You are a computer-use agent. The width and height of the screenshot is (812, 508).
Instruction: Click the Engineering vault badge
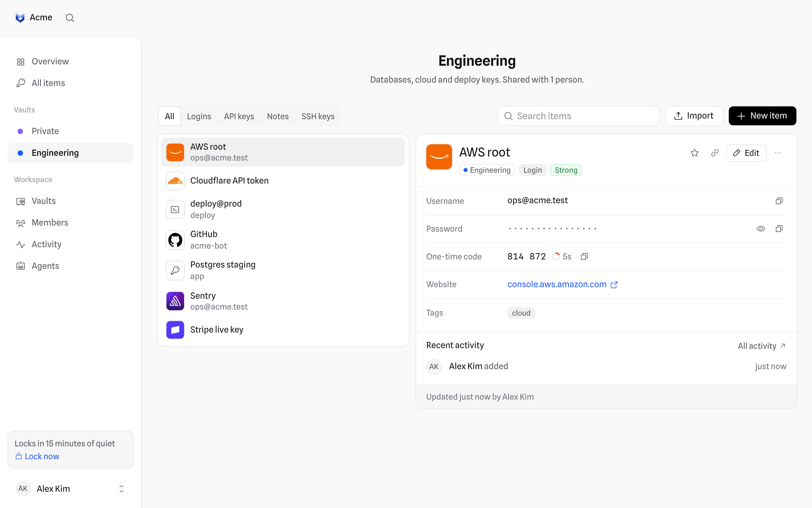coord(487,170)
